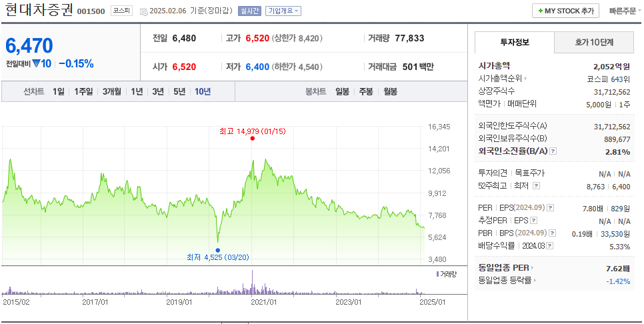Click the tallest volume bar near 2021/01
Screen dimensions: 644x324
pos(252,282)
